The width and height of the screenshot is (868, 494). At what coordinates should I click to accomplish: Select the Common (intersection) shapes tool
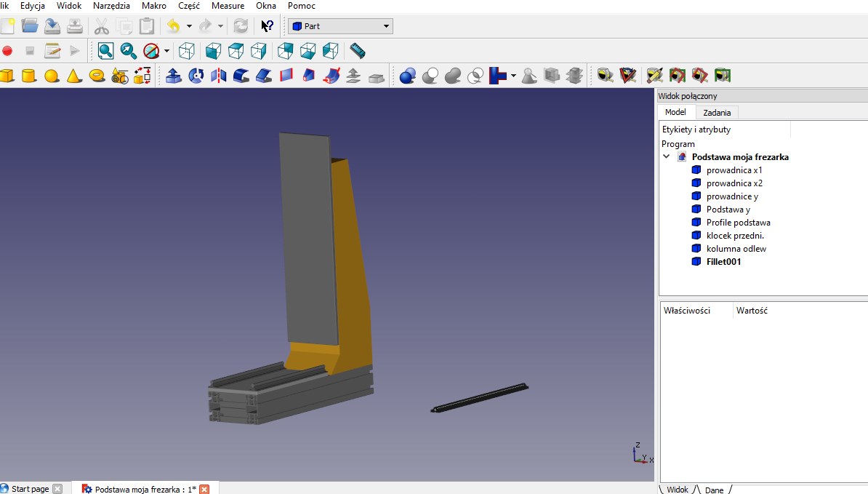(x=475, y=76)
